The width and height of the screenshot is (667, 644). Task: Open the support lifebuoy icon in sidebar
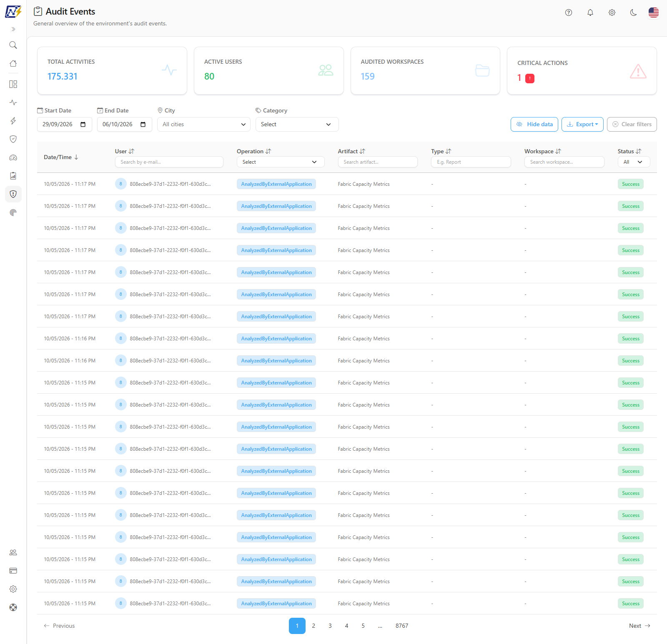(13, 607)
